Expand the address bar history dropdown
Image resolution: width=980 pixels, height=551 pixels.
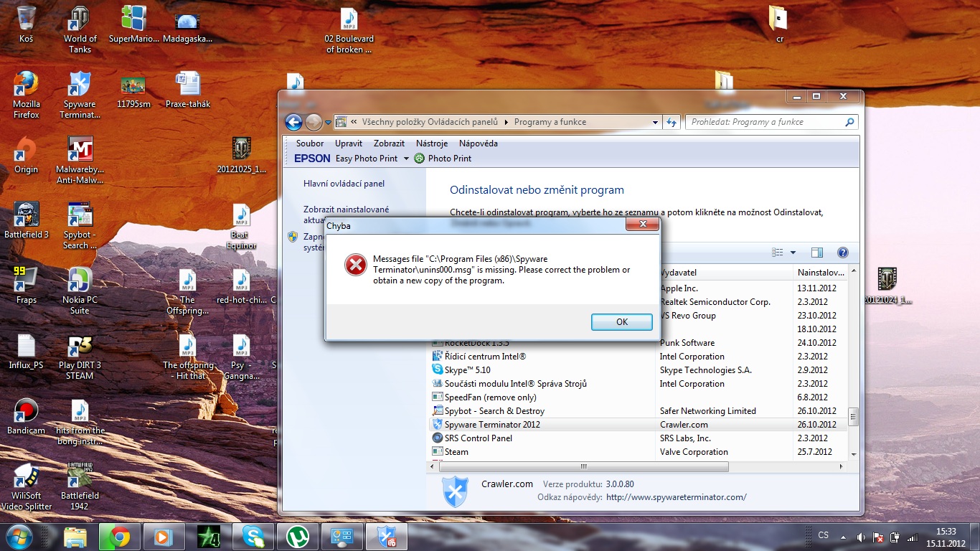pyautogui.click(x=655, y=123)
